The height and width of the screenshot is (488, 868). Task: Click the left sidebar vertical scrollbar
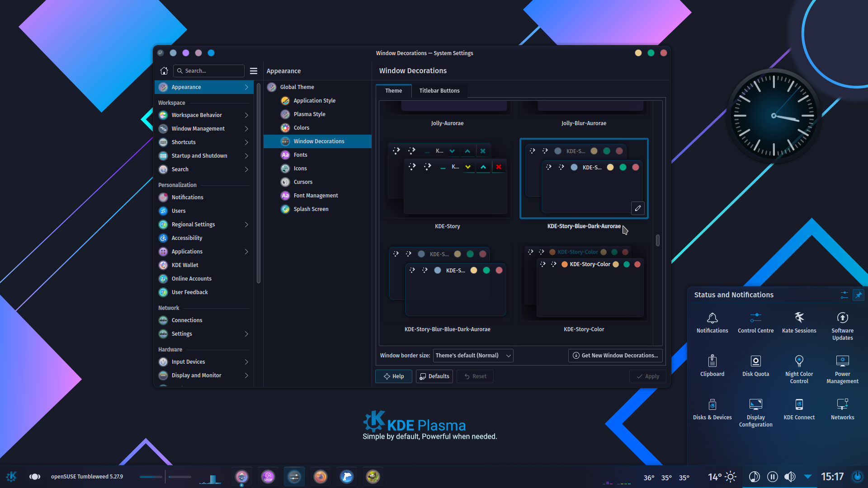click(259, 183)
